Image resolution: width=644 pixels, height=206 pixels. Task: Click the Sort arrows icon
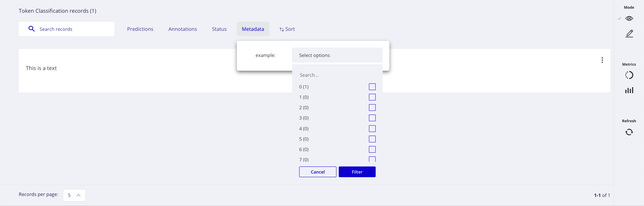coord(282,29)
